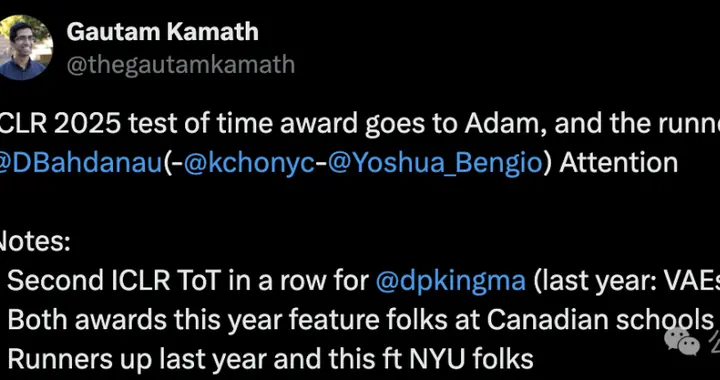The height and width of the screenshot is (380, 720).
Task: Click the words Canadian schools
Action: (600, 320)
